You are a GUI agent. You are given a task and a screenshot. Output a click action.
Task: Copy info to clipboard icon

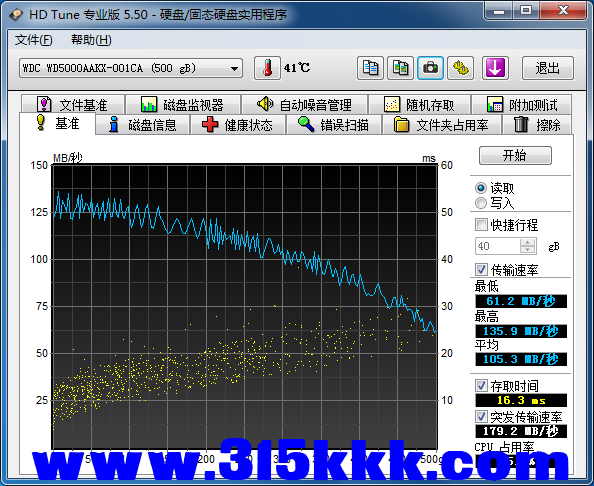tap(370, 68)
